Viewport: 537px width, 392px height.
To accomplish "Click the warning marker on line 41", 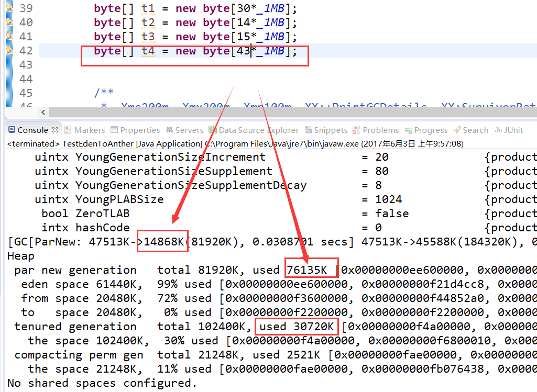I will click(x=9, y=36).
